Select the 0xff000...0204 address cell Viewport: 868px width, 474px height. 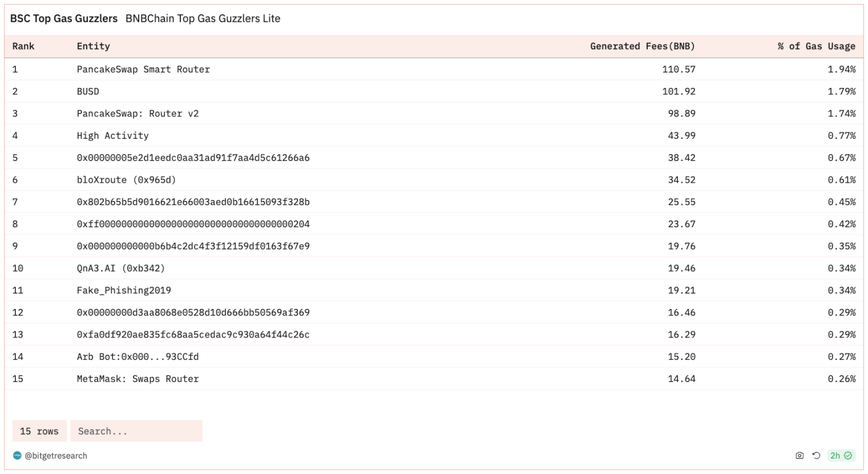coord(193,224)
